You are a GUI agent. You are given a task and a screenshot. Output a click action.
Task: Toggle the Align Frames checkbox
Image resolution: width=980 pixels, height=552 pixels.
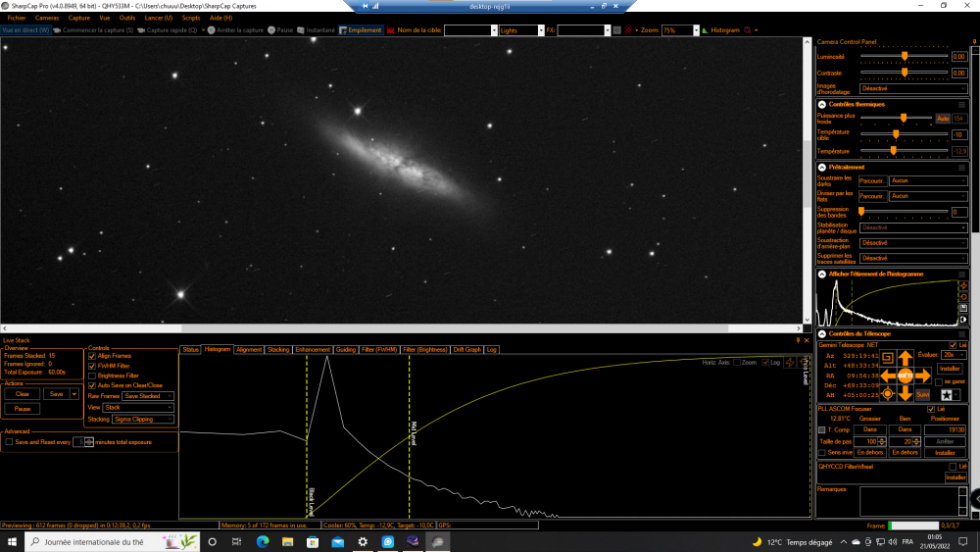[x=92, y=356]
